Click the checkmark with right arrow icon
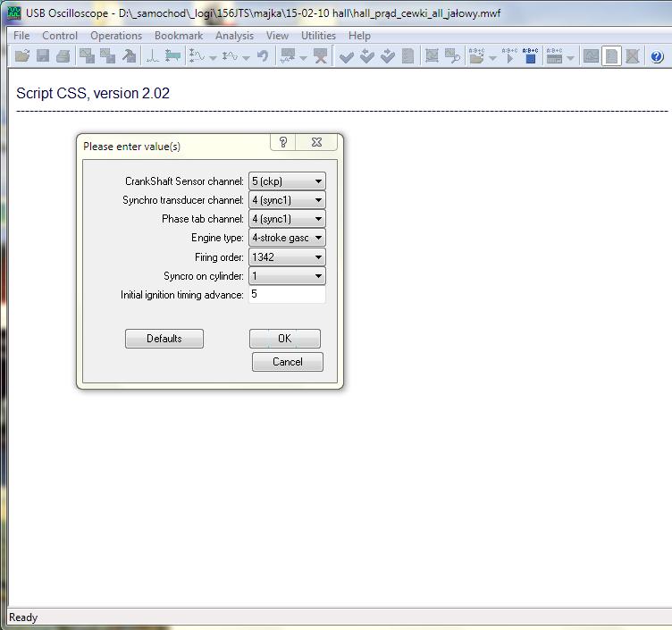 (x=388, y=56)
